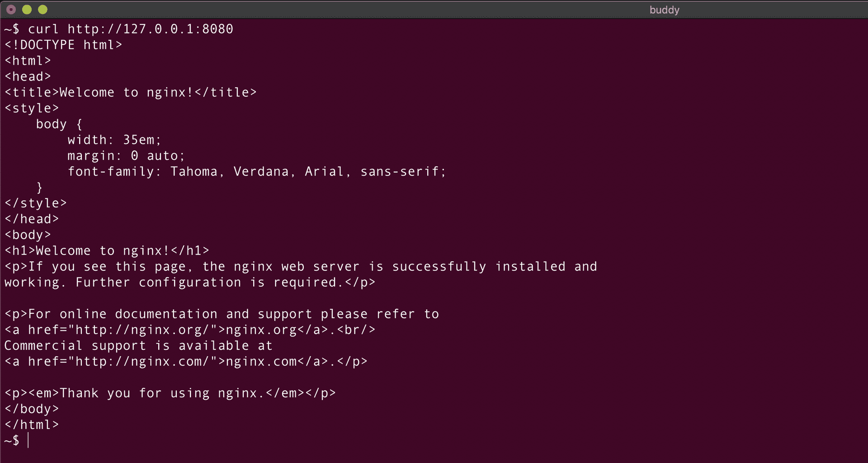
Task: Click the window title "buddy"
Action: (664, 10)
